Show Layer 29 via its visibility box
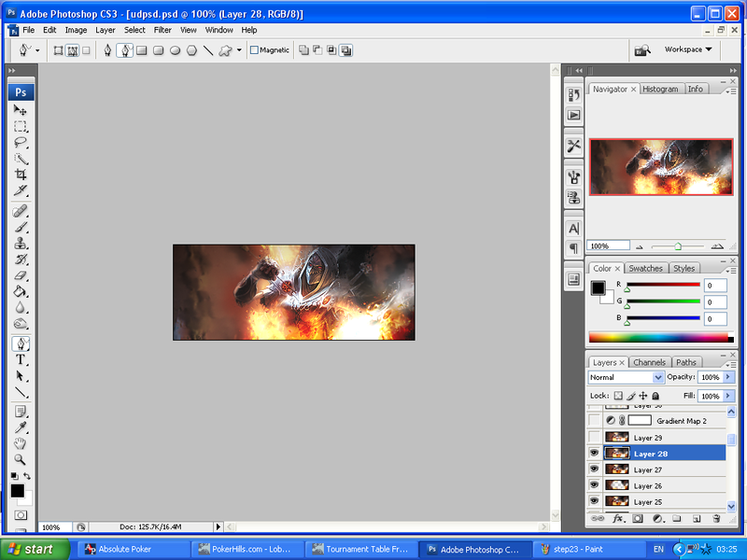 (594, 437)
